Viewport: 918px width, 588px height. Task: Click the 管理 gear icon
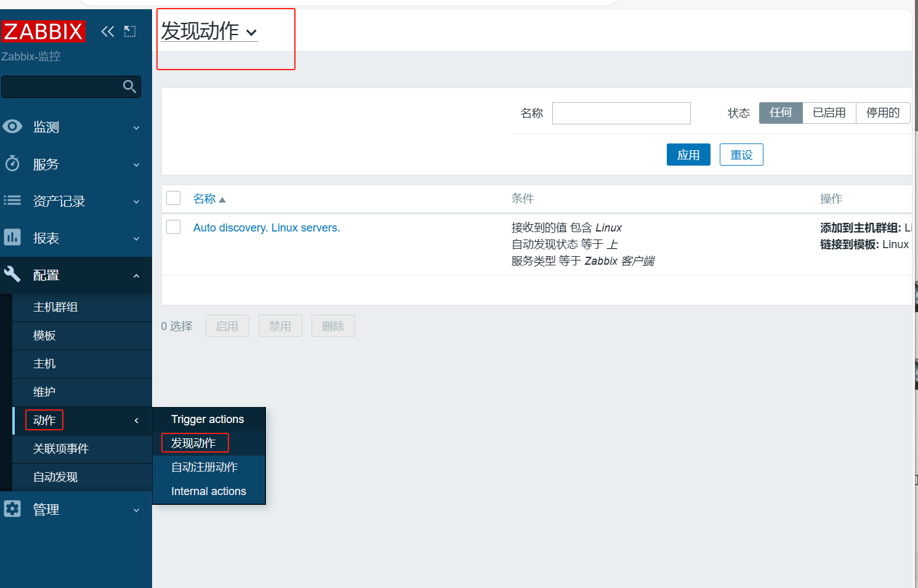tap(12, 509)
